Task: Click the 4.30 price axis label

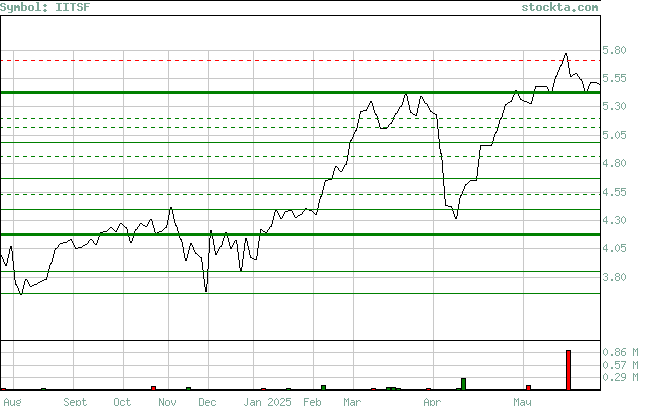Action: (614, 220)
